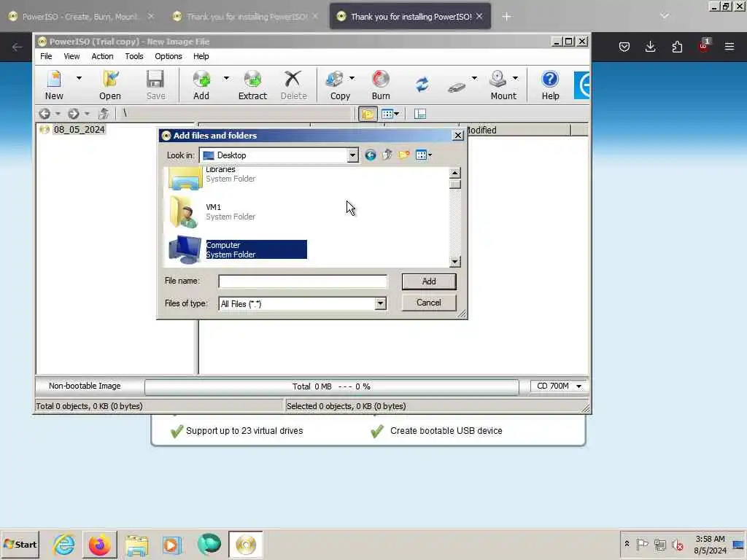The height and width of the screenshot is (560, 747).
Task: Select the VM1 system folder
Action: pyautogui.click(x=212, y=212)
